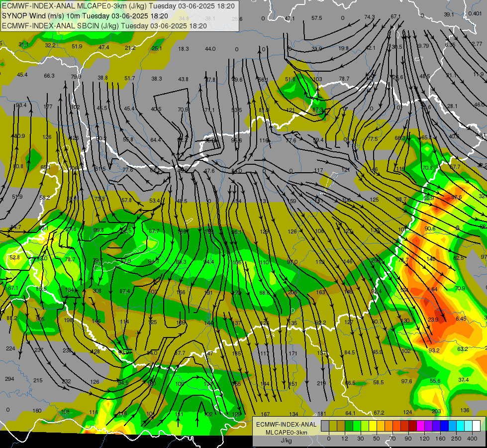This screenshot has width=487, height=448.
Task: Click the '66.5' grid value
Action: [x=350, y=382]
